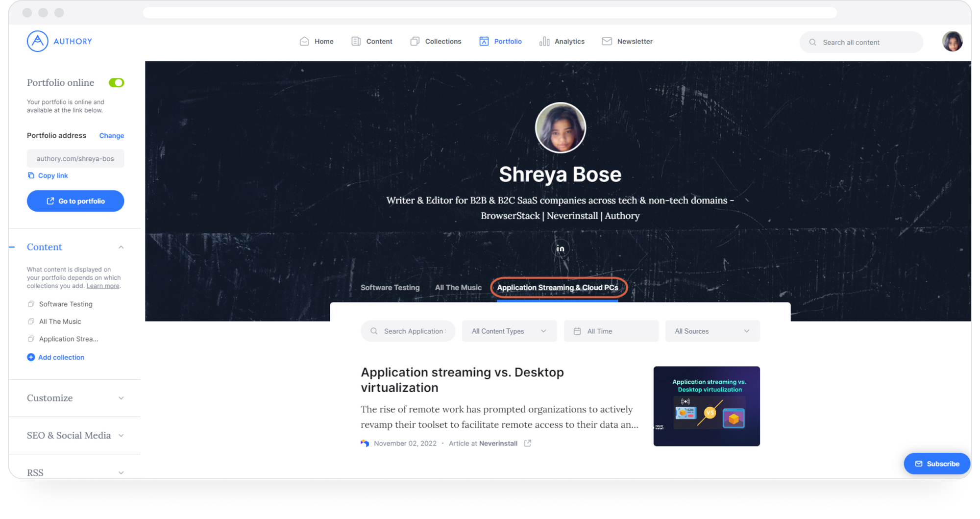Switch to the Software Testing portfolio tab
Viewport: 980px width, 519px height.
[390, 288]
